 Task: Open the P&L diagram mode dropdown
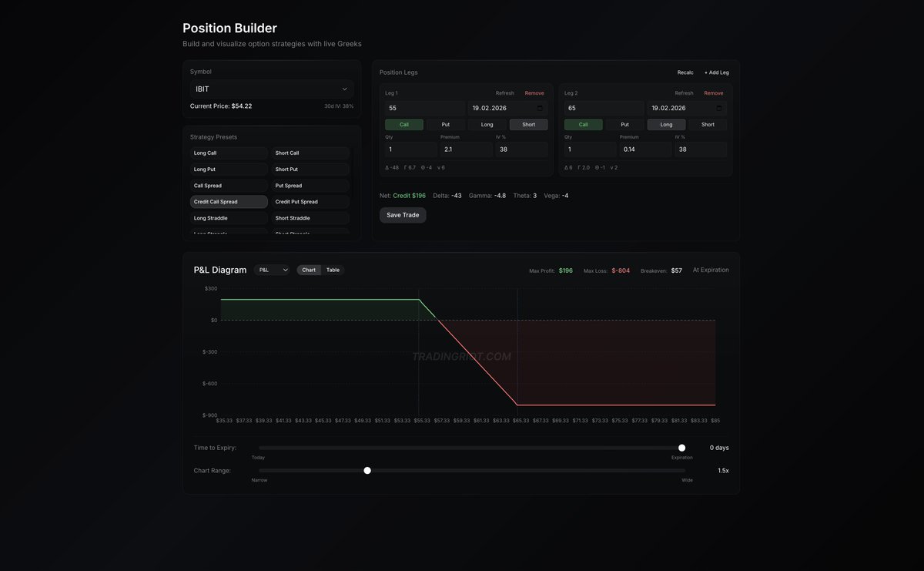click(271, 270)
